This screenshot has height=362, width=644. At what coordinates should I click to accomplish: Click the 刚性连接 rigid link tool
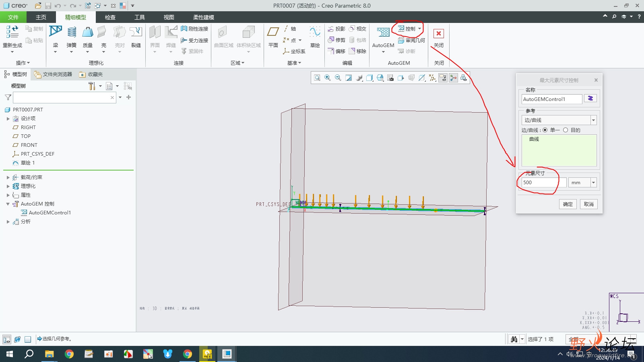click(194, 29)
